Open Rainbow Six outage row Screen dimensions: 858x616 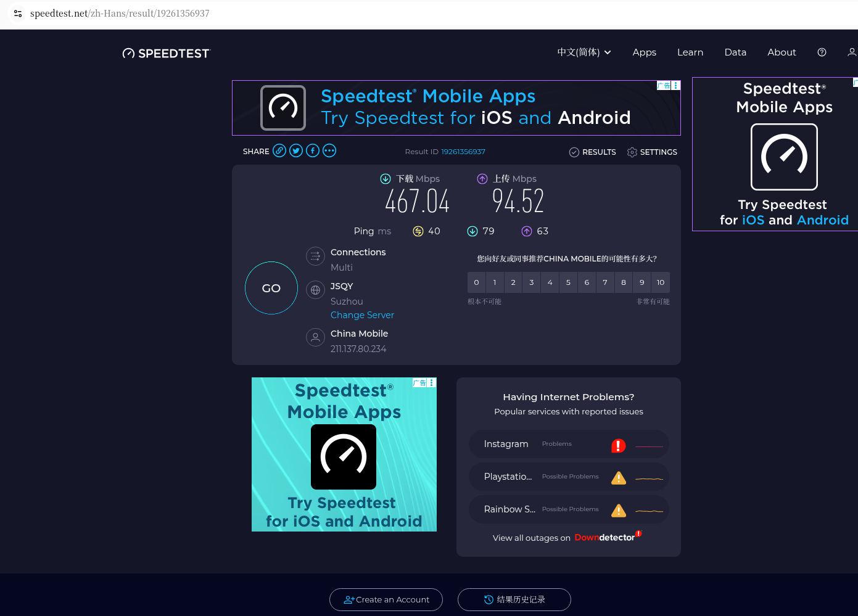(569, 509)
